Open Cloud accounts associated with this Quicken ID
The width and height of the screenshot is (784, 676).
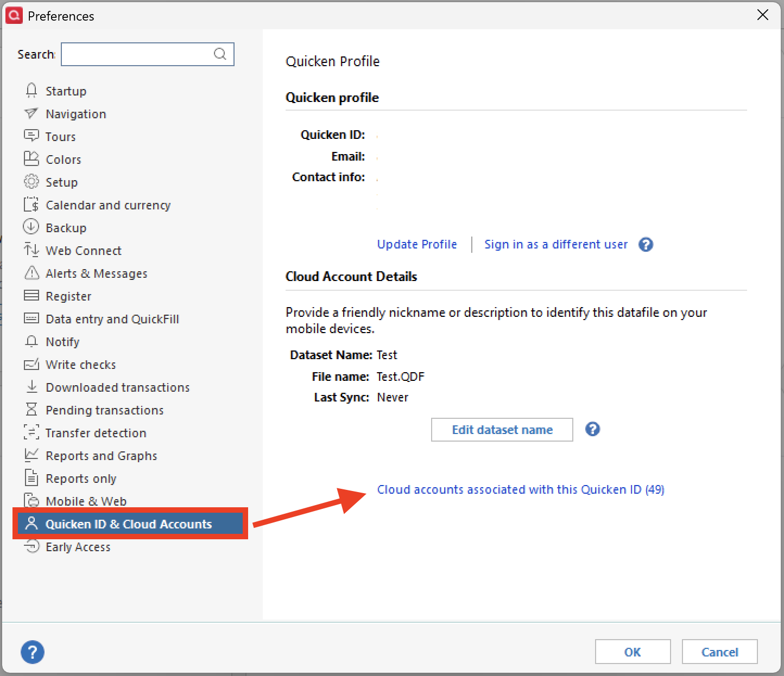coord(521,489)
